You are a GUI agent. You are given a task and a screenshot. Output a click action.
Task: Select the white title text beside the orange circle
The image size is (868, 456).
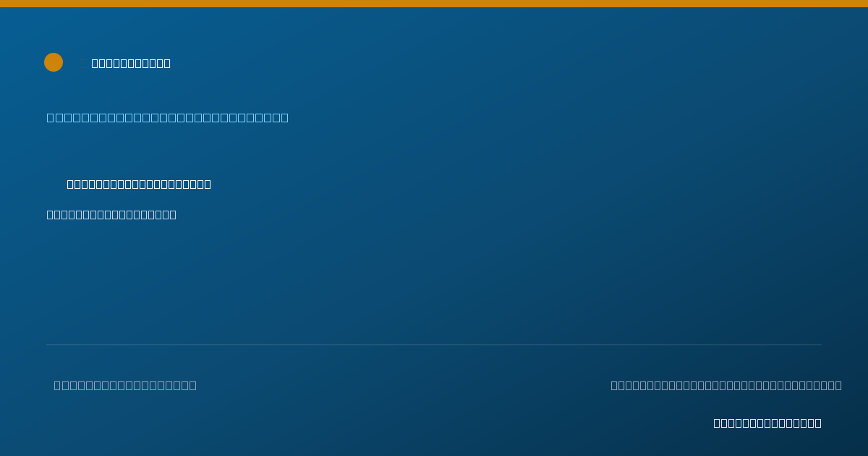[x=131, y=64]
